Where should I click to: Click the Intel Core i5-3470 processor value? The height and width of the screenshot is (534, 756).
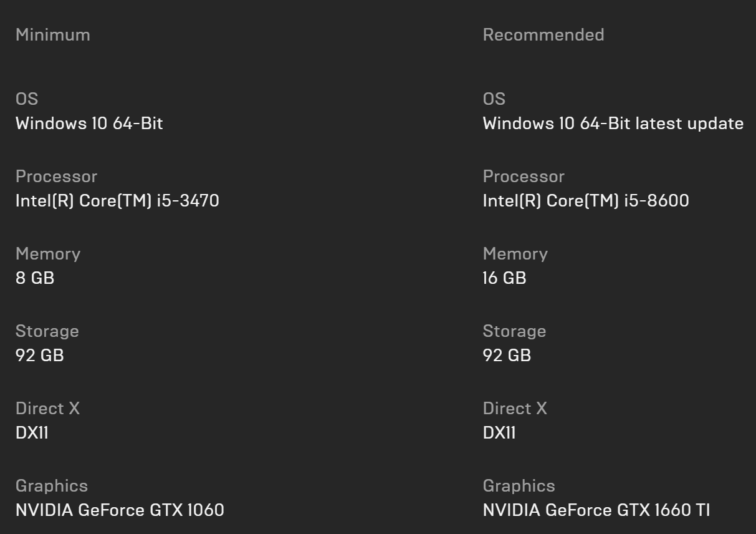point(117,201)
